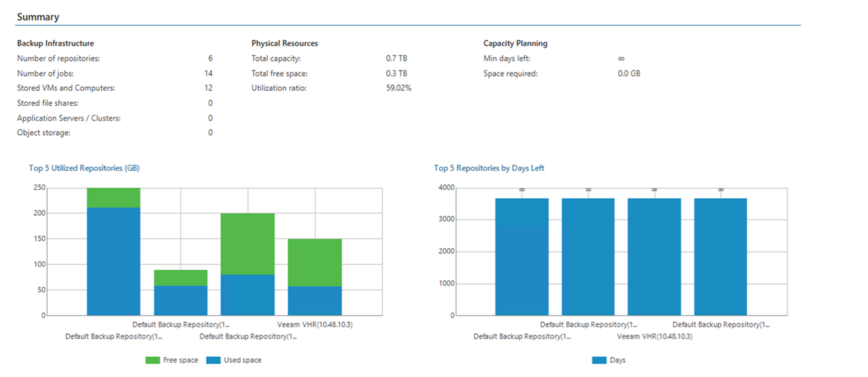Click the Stored VMs and Computers value 12
The image size is (868, 377).
[208, 88]
